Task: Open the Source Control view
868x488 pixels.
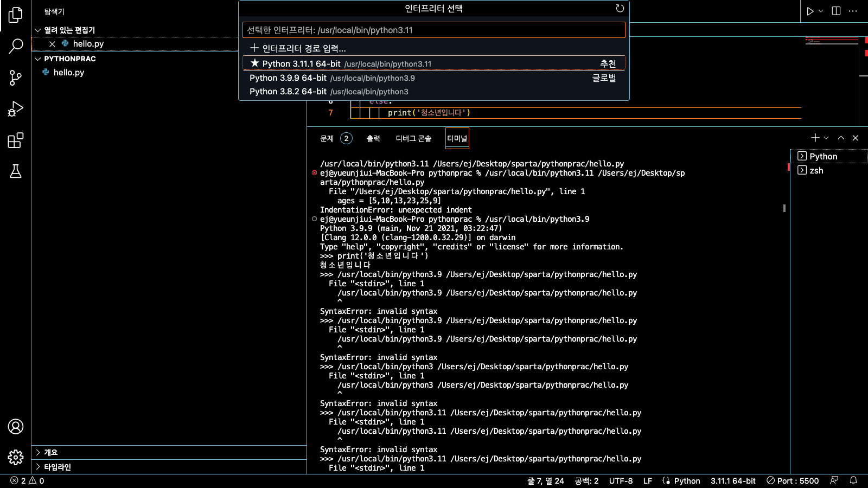Action: 16,78
